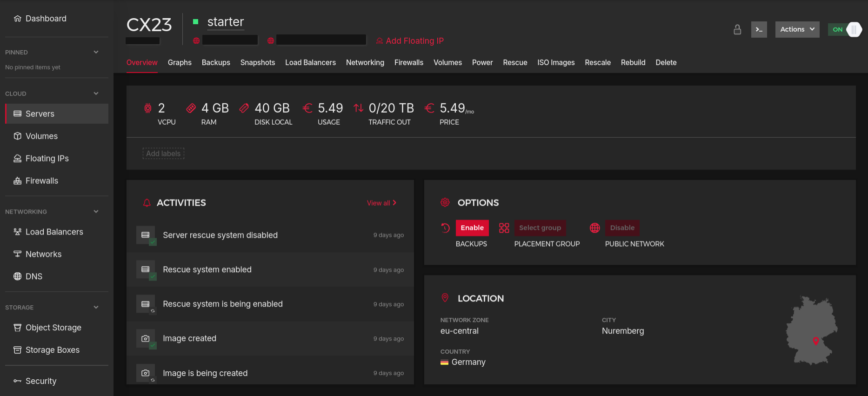Open the Dashboard home icon
This screenshot has height=396, width=868.
click(x=18, y=19)
